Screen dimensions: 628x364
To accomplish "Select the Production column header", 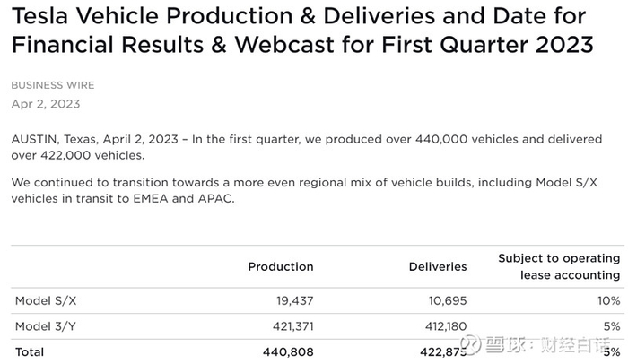I will 280,266.
